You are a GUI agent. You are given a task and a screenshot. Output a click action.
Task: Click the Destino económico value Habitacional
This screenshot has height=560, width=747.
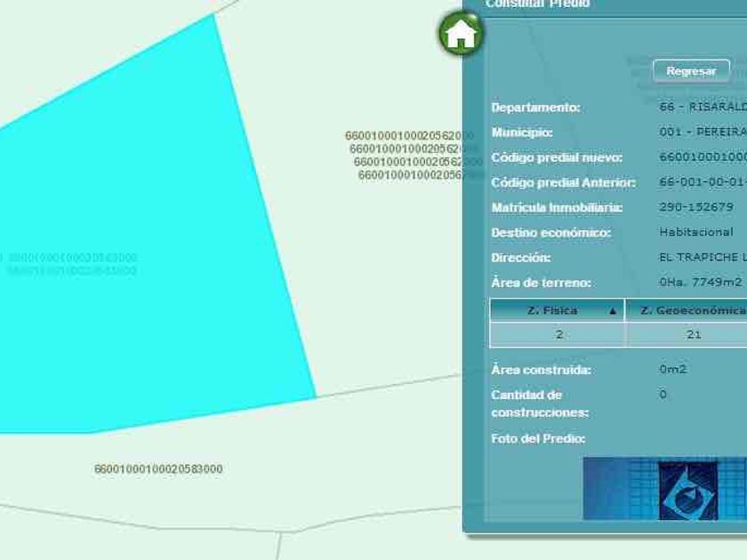pos(696,232)
